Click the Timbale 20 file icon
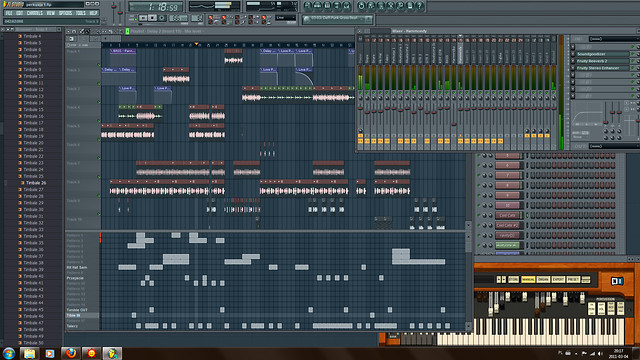This screenshot has width=640, height=360. pyautogui.click(x=20, y=143)
